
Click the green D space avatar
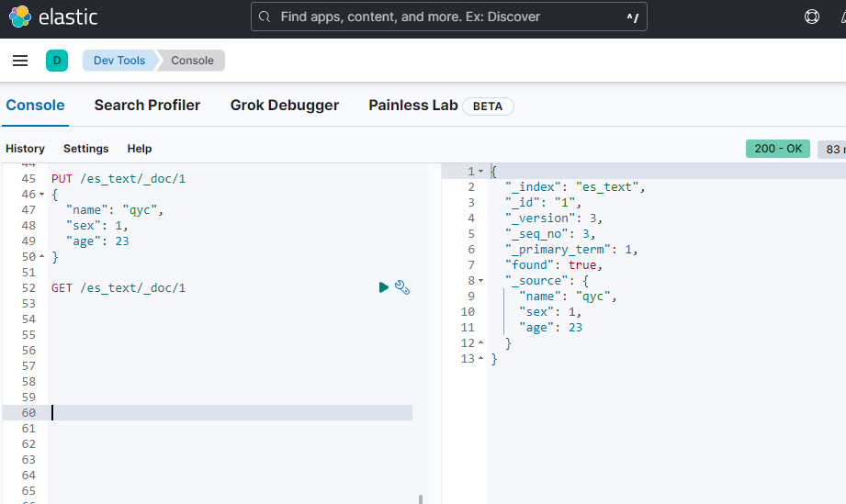[57, 61]
